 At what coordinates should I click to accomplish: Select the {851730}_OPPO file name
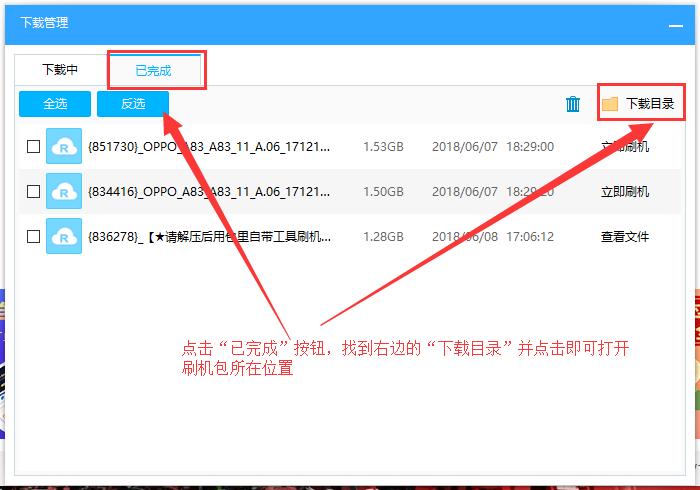[x=209, y=147]
